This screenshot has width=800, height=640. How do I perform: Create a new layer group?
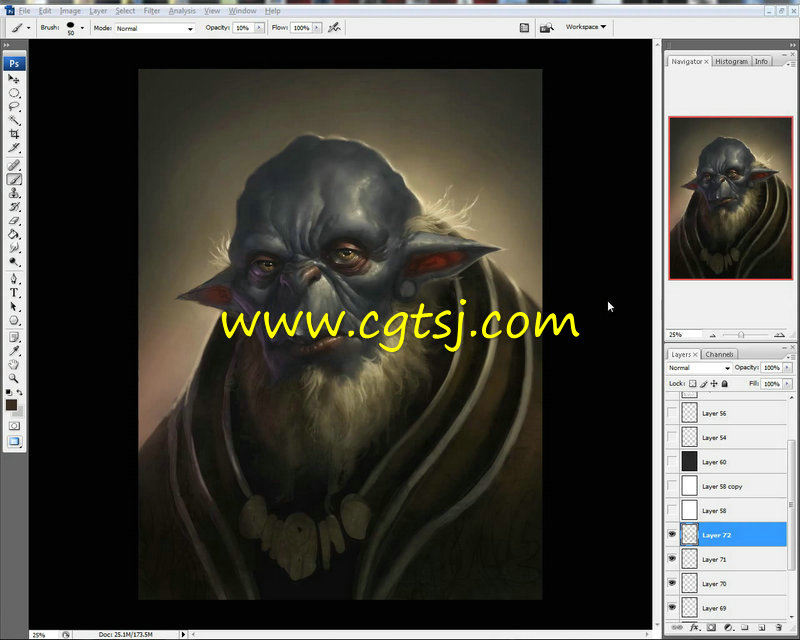[x=744, y=627]
